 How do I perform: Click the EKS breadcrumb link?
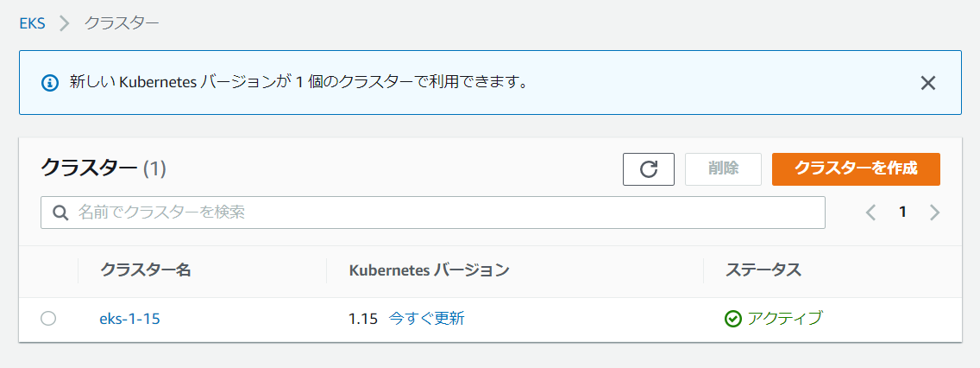coord(32,23)
